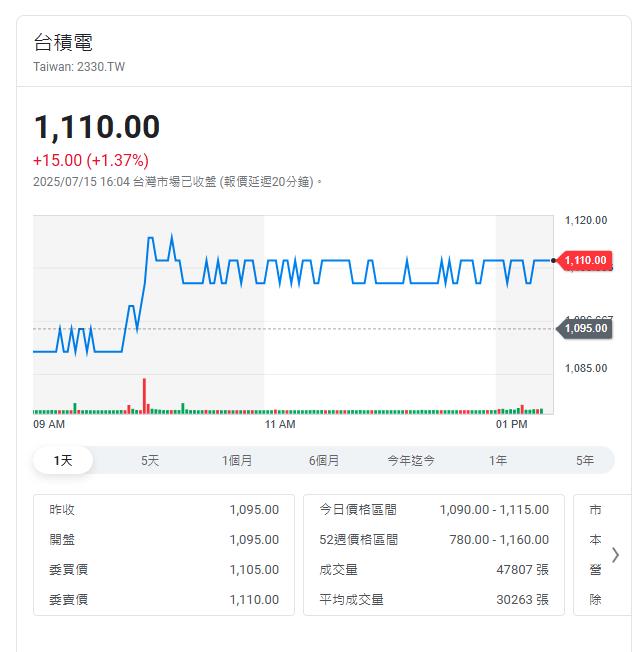Switch chart to 1年 range
The image size is (643, 652).
point(497,460)
